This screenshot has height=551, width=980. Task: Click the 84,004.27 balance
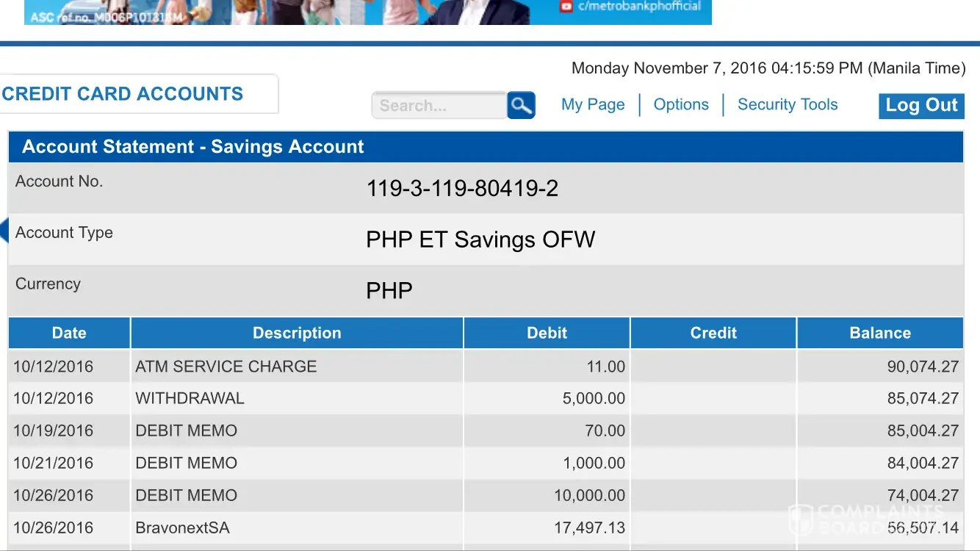pos(923,463)
